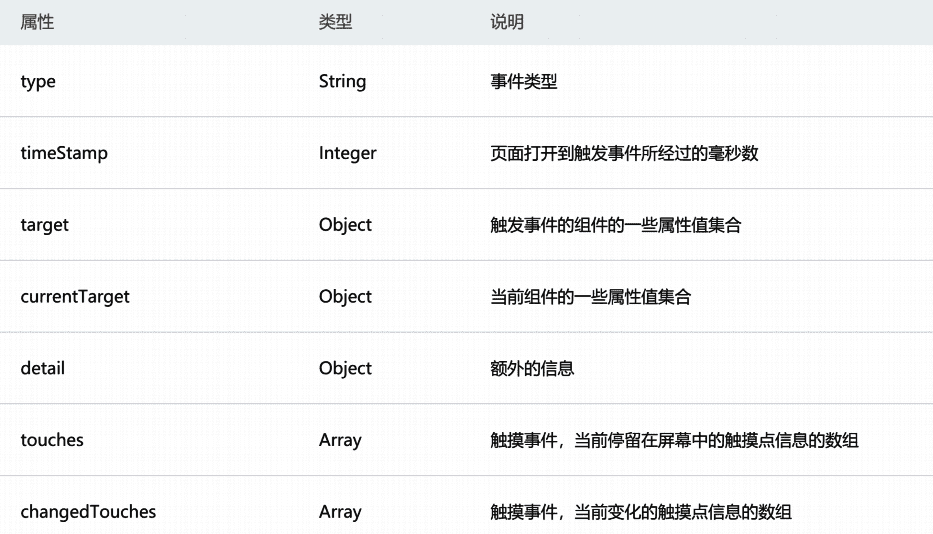Click the 类型 column header
The height and width of the screenshot is (534, 933).
tap(335, 22)
